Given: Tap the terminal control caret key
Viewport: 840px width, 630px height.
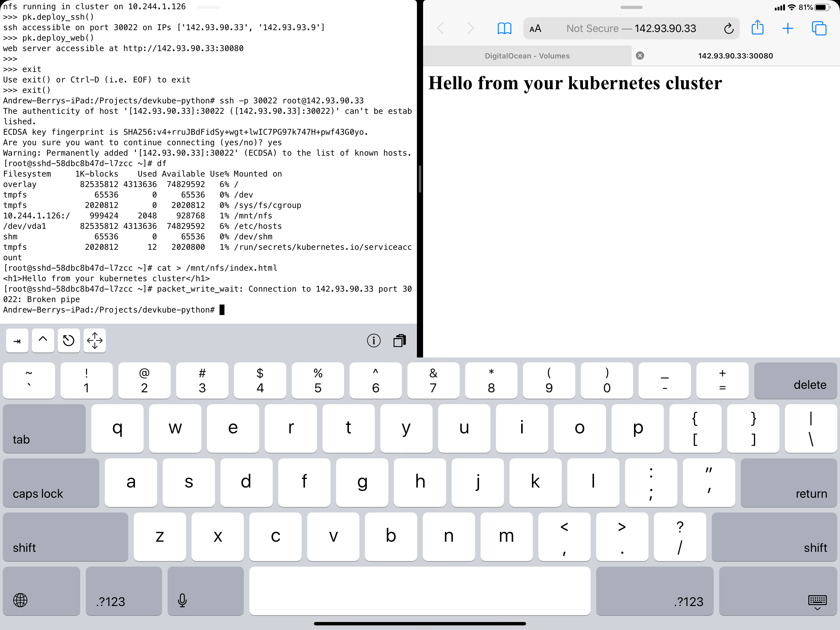Looking at the screenshot, I should click(43, 341).
